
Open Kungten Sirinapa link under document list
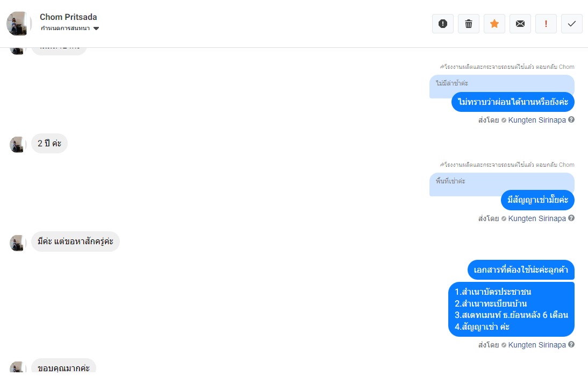pyautogui.click(x=536, y=345)
